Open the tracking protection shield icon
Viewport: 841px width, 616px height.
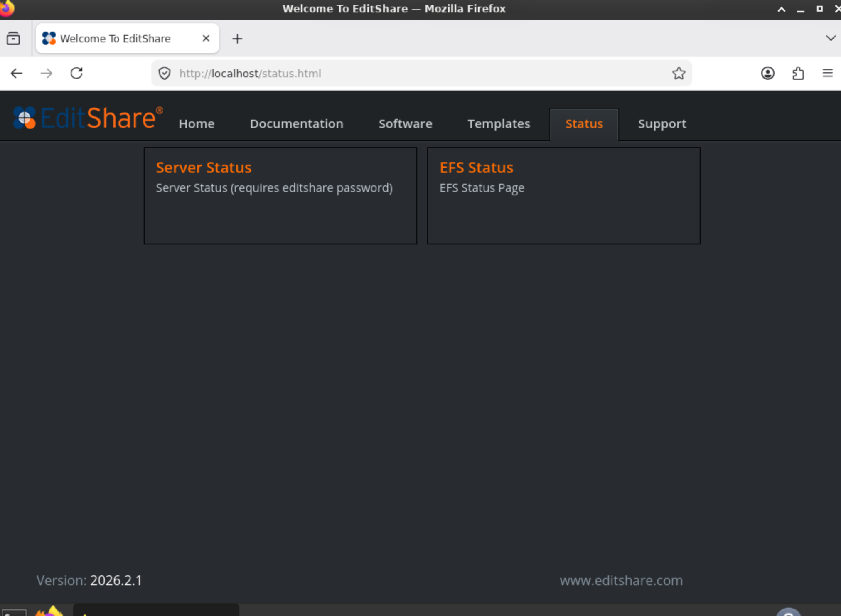pyautogui.click(x=165, y=74)
